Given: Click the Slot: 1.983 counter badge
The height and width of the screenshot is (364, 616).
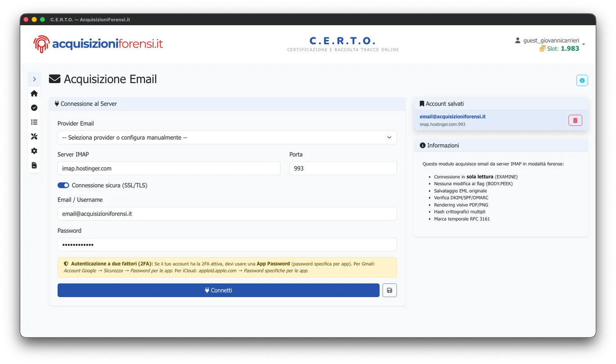Looking at the screenshot, I should [x=561, y=48].
